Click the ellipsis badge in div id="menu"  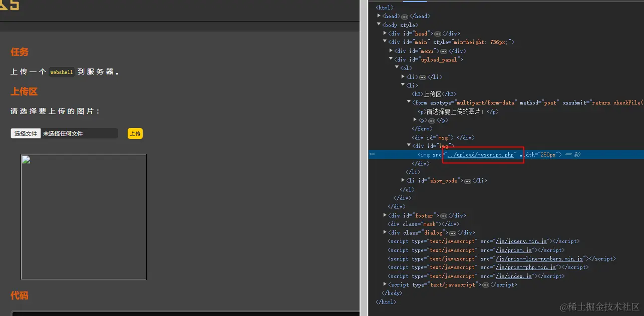pyautogui.click(x=443, y=51)
